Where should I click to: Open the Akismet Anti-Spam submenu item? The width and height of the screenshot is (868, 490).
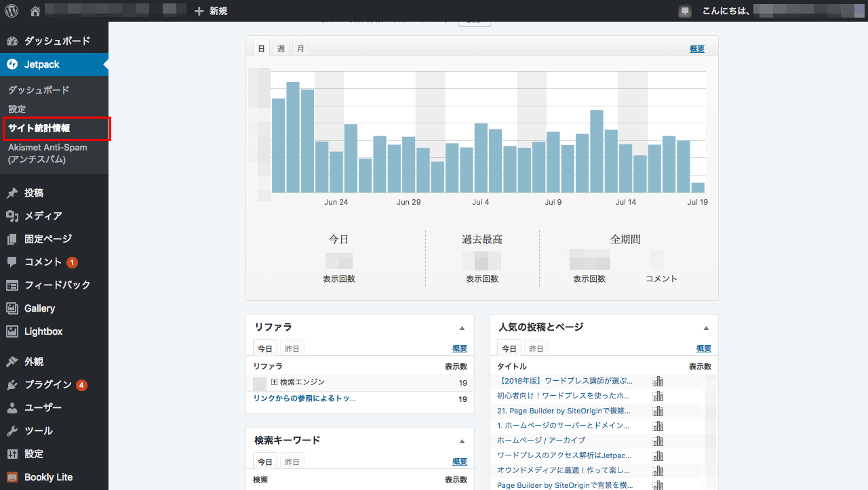pyautogui.click(x=47, y=153)
